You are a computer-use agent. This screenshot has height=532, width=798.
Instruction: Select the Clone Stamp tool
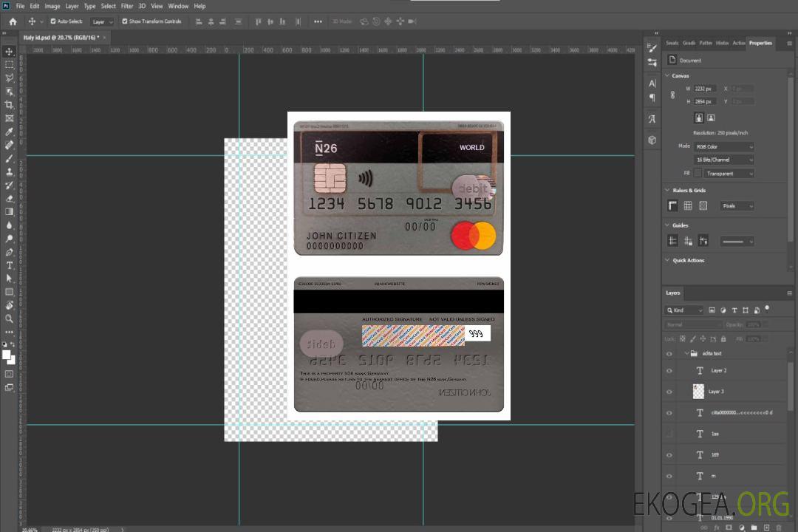point(9,172)
